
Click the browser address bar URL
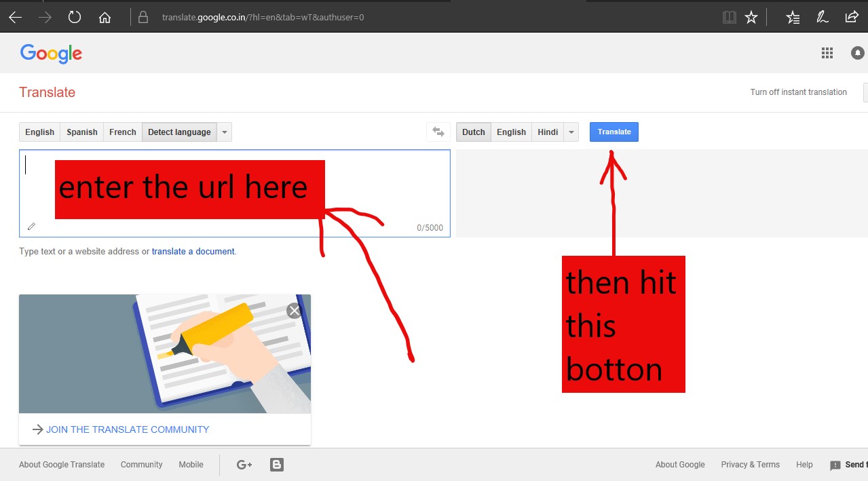(263, 17)
